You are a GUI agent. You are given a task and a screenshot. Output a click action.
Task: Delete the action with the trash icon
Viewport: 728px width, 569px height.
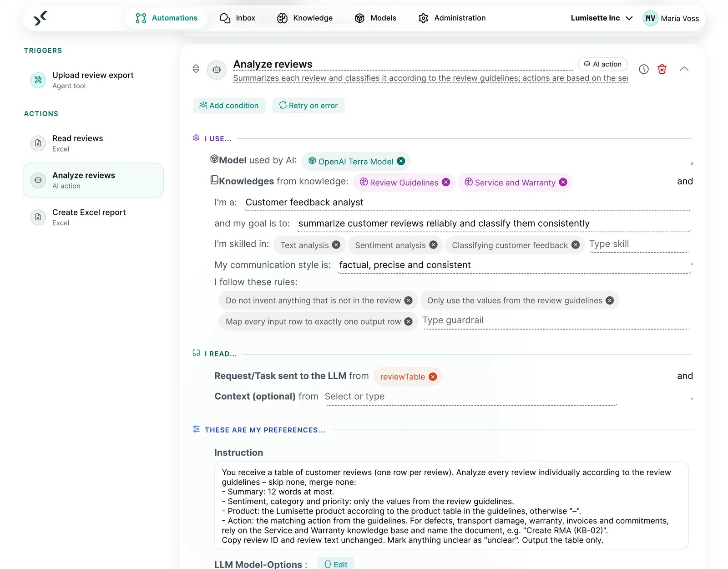coord(662,69)
